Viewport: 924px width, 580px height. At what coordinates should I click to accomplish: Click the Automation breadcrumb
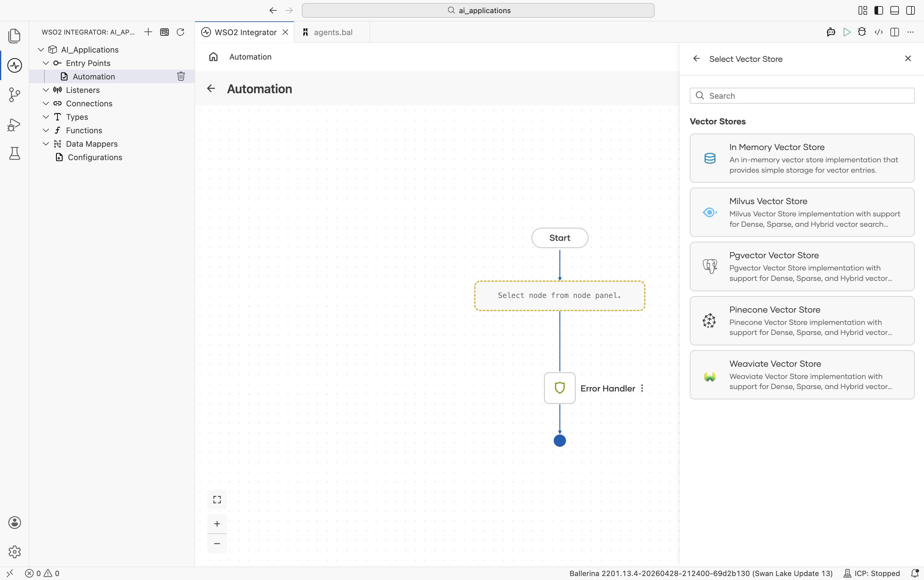click(x=250, y=57)
